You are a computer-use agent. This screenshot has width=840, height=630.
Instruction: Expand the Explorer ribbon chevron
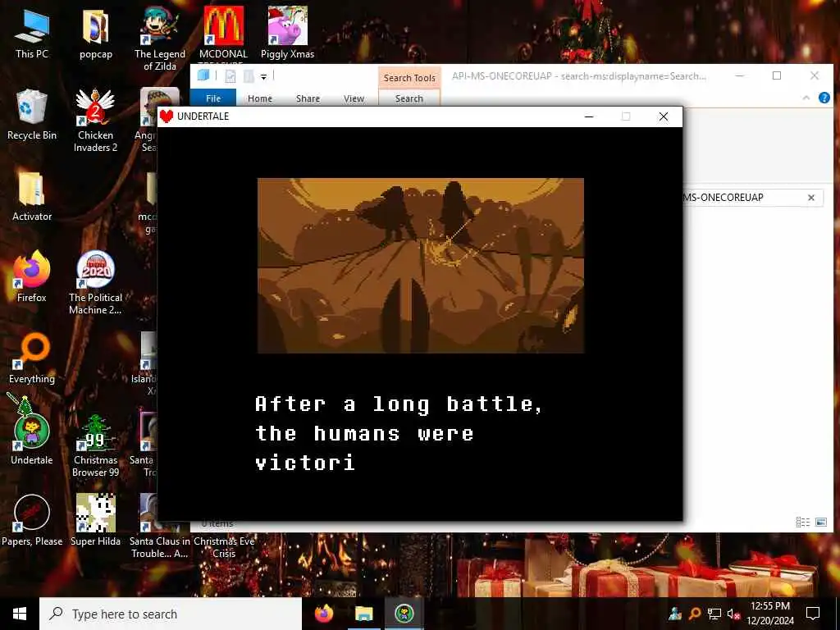click(x=806, y=98)
